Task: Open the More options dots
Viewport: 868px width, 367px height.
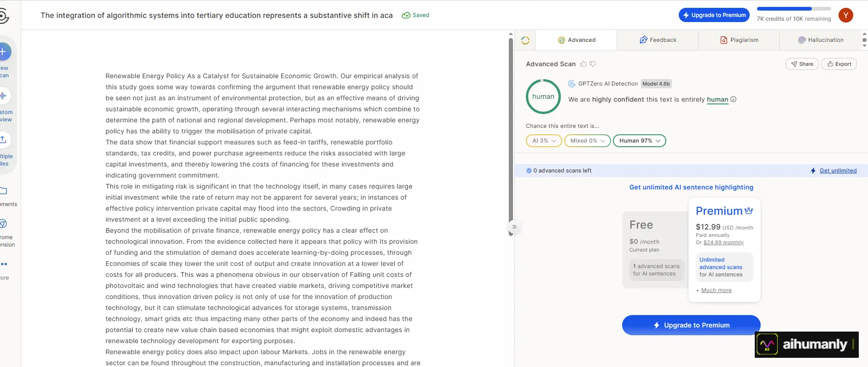Action: coord(4,264)
